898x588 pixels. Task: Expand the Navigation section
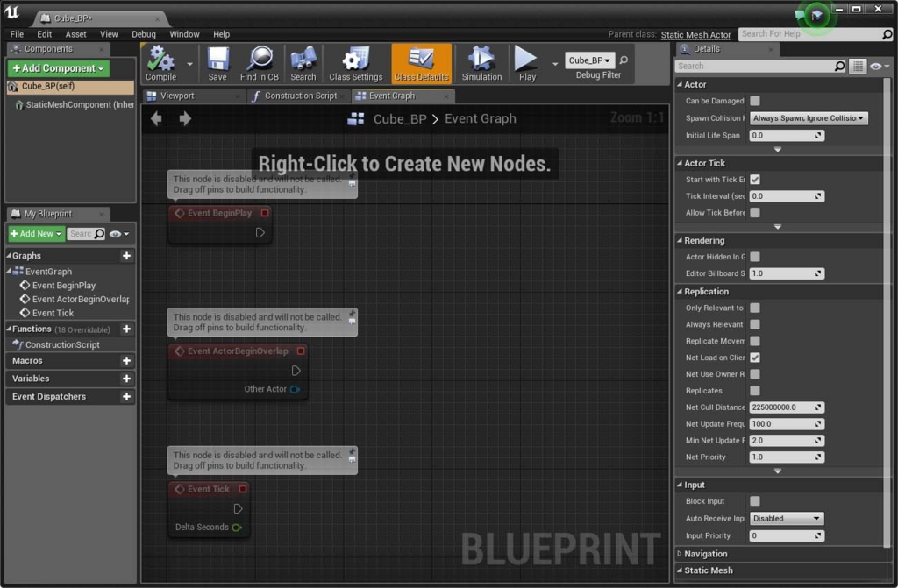pos(680,554)
